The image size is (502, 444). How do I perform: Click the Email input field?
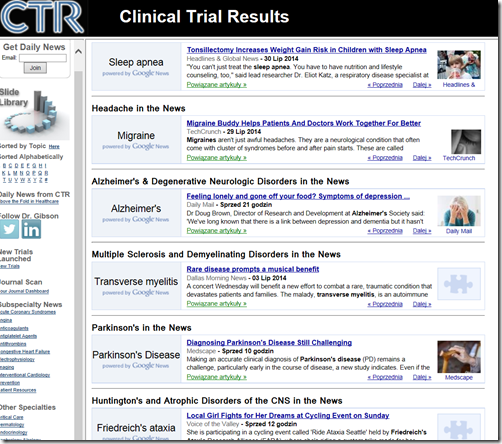tap(43, 58)
